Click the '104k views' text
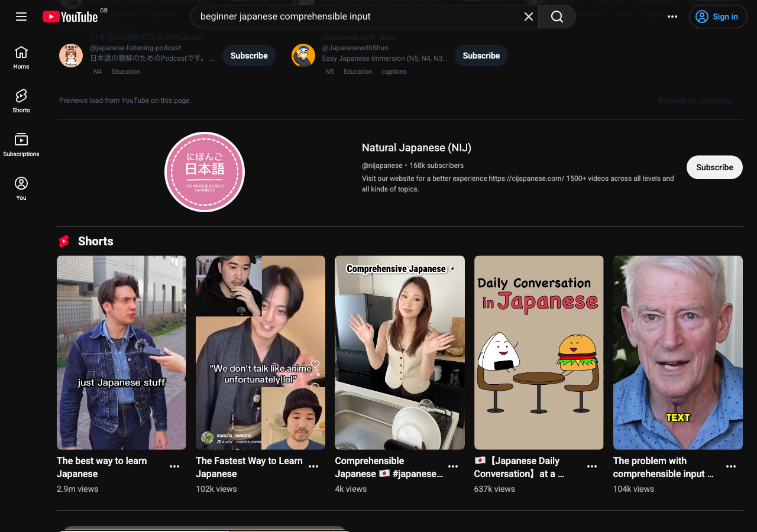This screenshot has width=757, height=532. [x=633, y=489]
